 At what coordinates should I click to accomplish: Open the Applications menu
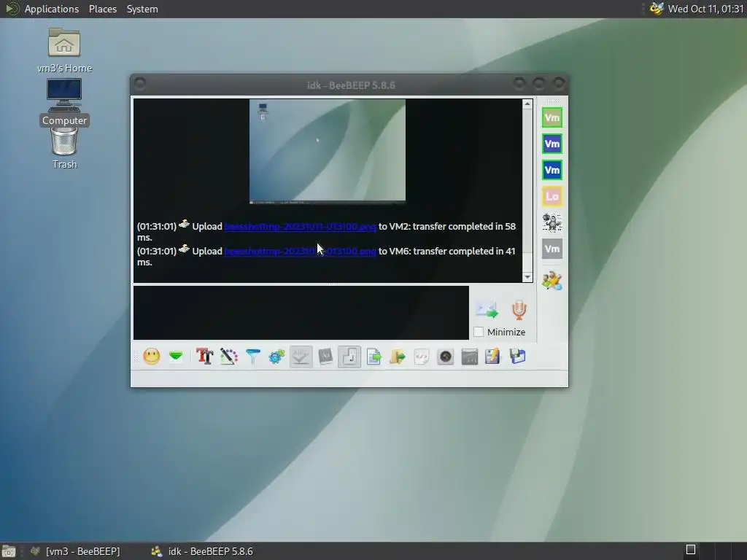pos(52,9)
